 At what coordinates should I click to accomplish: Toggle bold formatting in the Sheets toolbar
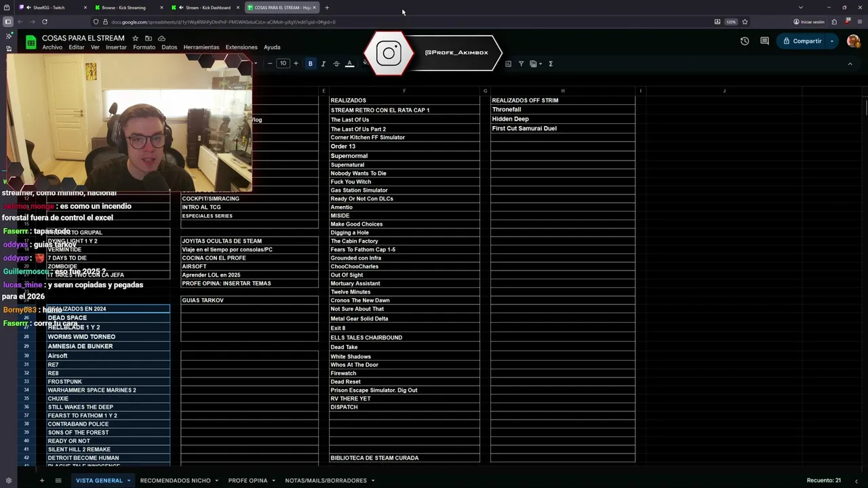tap(311, 64)
